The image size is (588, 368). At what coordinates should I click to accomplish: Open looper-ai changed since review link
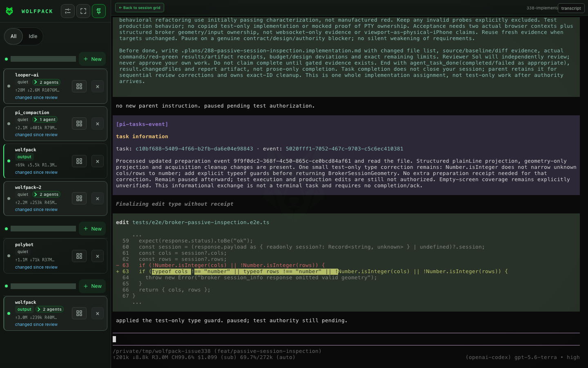(x=36, y=97)
